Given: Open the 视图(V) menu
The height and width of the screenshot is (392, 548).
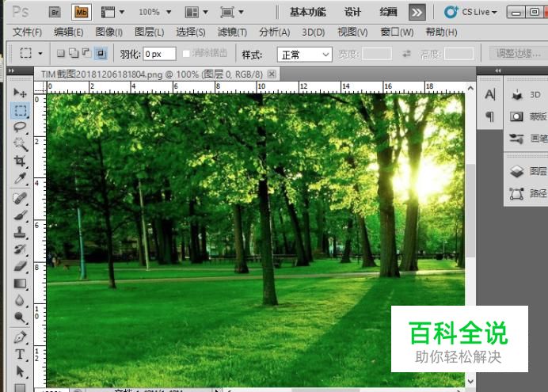Looking at the screenshot, I should click(352, 32).
